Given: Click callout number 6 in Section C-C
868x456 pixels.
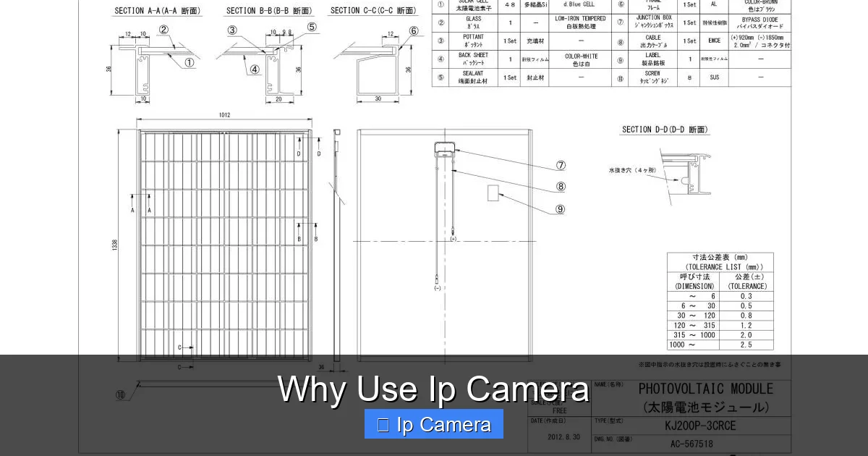Looking at the screenshot, I should tap(413, 30).
